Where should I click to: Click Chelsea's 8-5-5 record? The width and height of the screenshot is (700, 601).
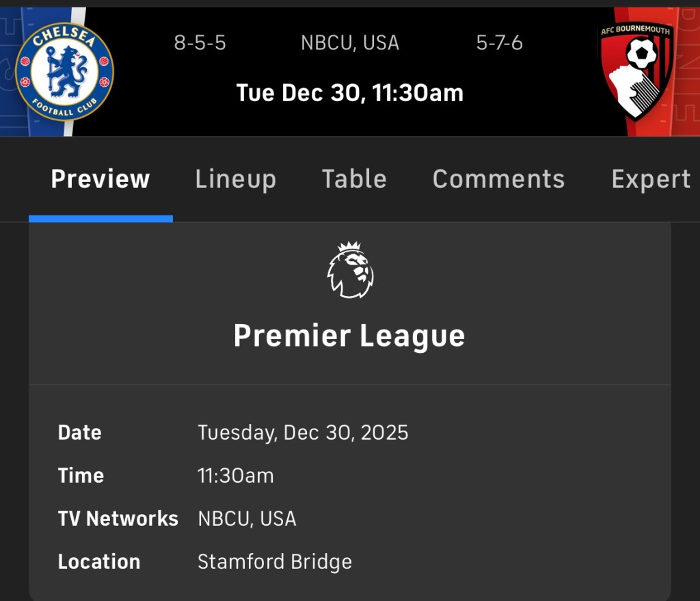(200, 43)
